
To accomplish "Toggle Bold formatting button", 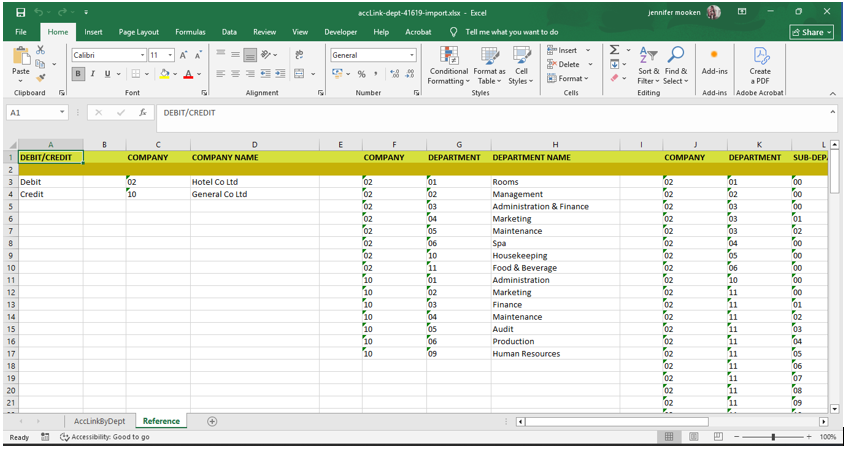I will pos(78,74).
